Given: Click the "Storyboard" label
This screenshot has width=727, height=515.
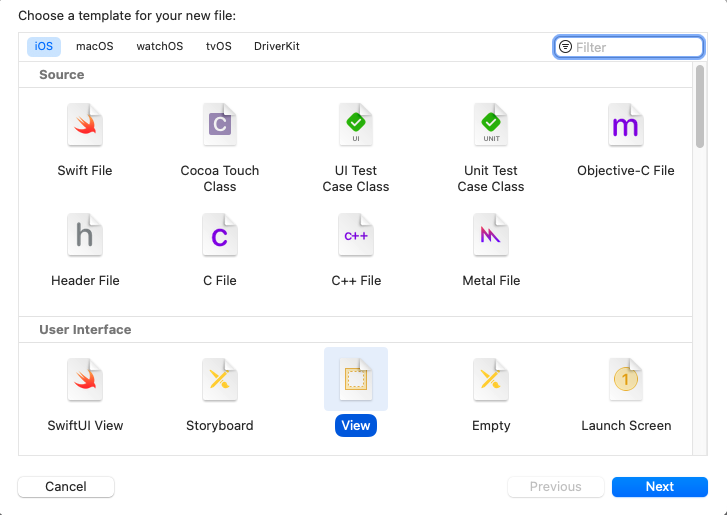Looking at the screenshot, I should point(220,426).
